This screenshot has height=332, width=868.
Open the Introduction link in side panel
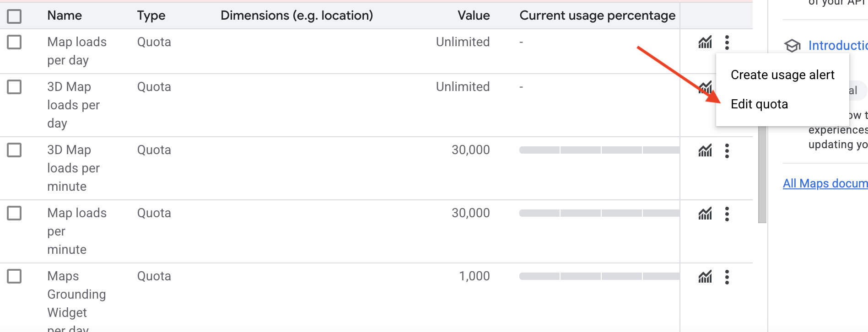(837, 46)
